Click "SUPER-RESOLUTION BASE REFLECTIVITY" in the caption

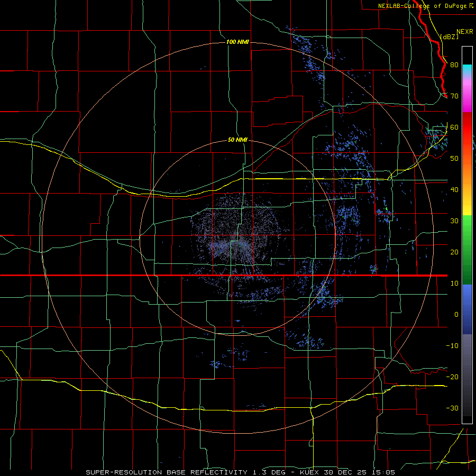click(x=167, y=472)
